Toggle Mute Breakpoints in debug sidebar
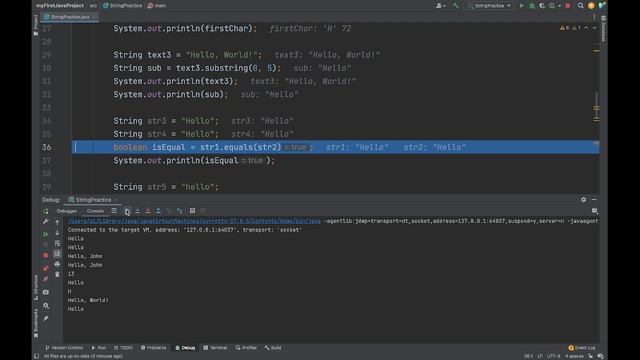The image size is (640, 360). (x=46, y=279)
